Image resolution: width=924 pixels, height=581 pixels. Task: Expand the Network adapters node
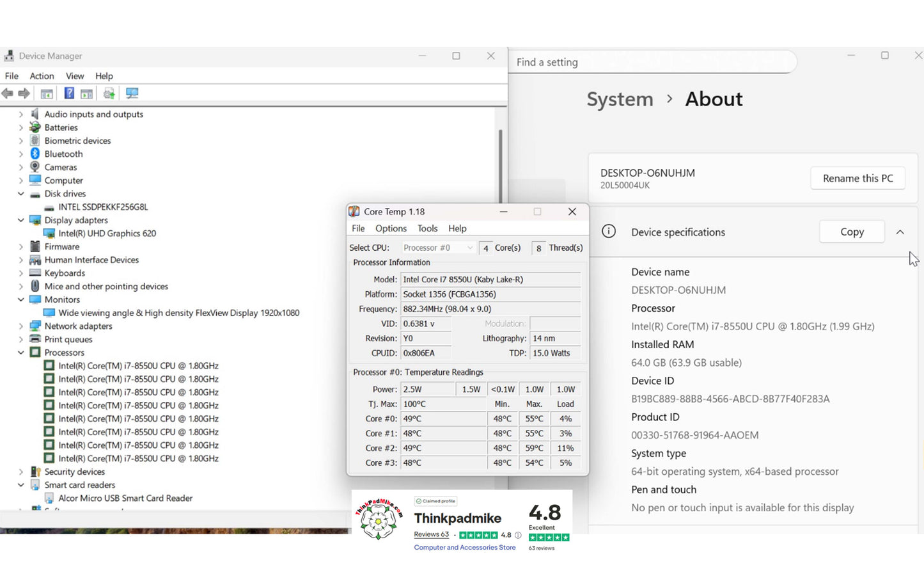20,326
